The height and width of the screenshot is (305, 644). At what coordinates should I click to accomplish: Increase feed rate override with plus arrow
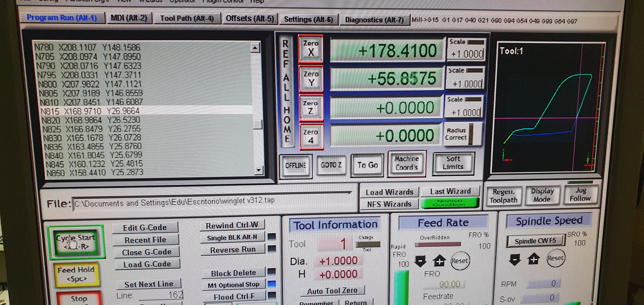(439, 261)
